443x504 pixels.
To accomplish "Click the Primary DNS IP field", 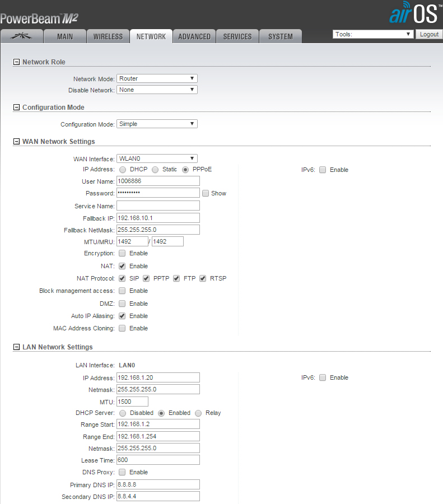I will (x=158, y=484).
